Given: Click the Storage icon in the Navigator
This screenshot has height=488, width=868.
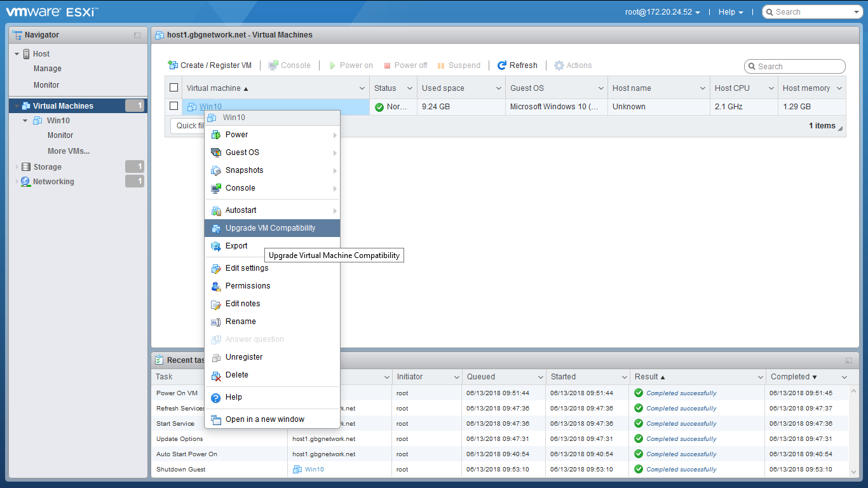Looking at the screenshot, I should [x=26, y=167].
